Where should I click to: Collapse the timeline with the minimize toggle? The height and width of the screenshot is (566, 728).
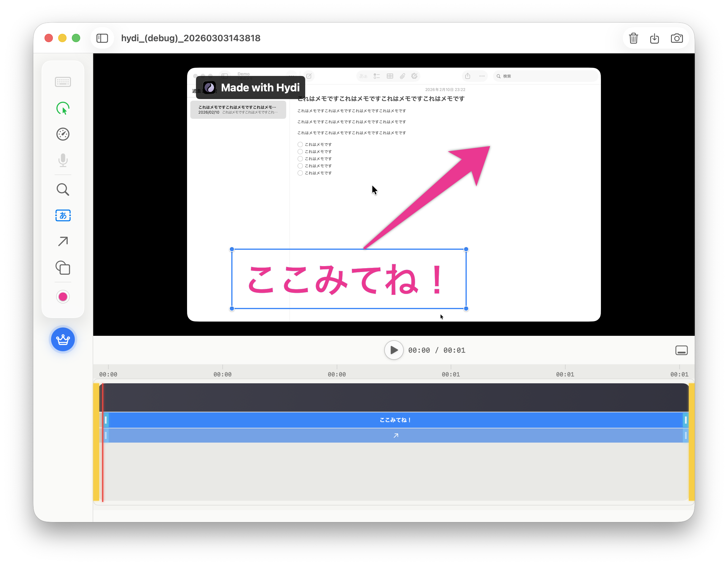[x=681, y=350]
